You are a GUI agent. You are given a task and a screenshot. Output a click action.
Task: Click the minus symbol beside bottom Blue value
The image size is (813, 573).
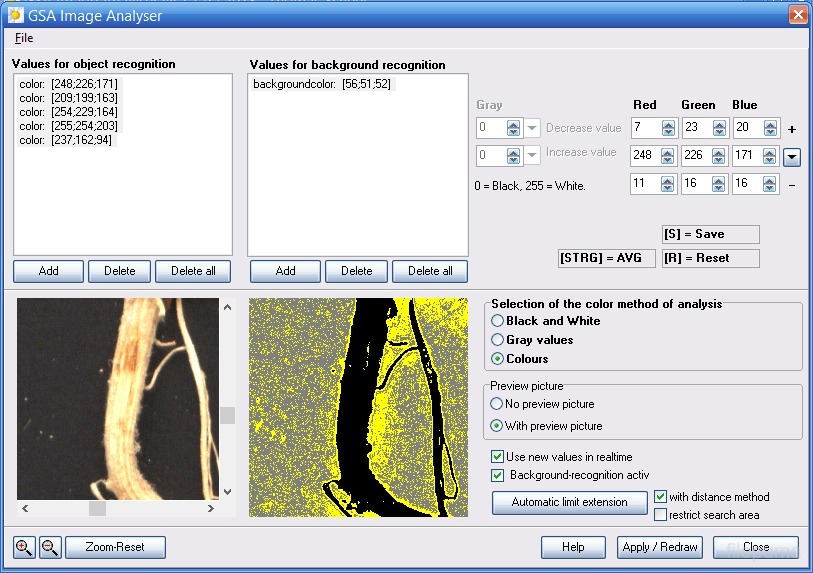(792, 185)
